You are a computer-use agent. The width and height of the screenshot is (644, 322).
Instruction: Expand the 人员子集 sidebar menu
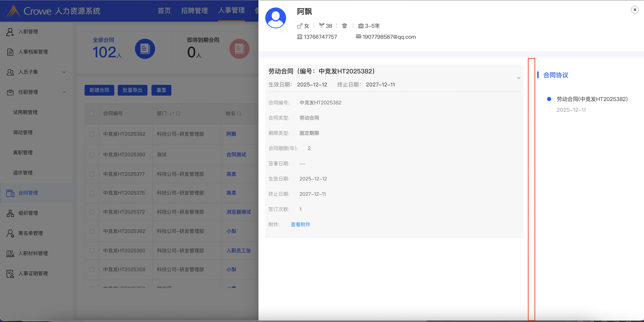64,72
